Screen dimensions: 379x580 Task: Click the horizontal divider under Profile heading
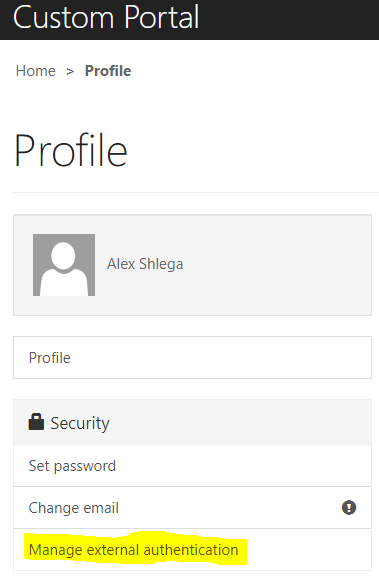196,192
